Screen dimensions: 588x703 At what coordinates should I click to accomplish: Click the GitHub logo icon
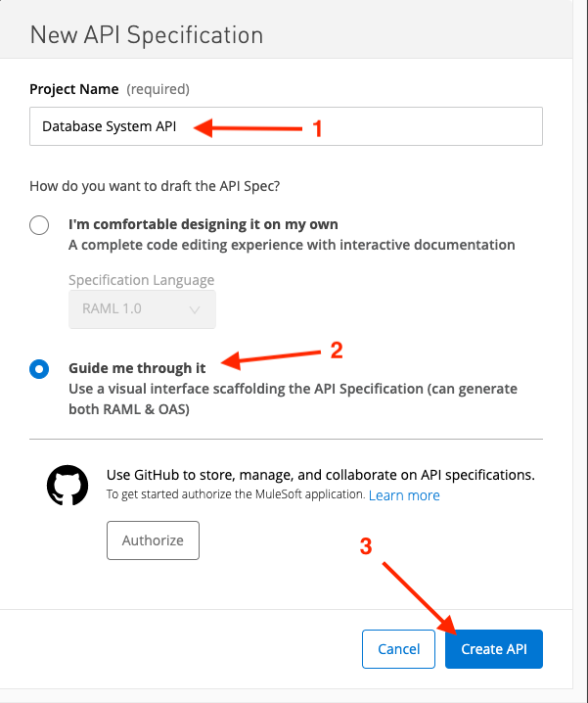[x=68, y=485]
